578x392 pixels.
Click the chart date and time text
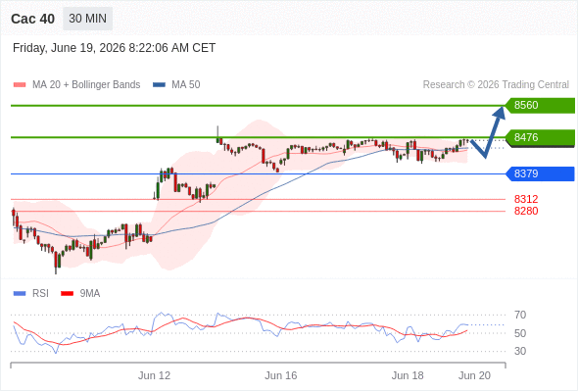[x=114, y=48]
